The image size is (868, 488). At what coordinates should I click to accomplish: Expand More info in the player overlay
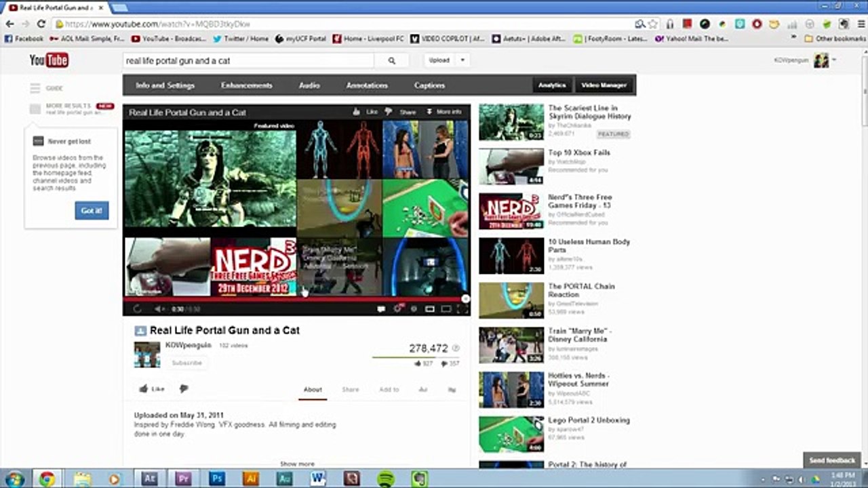444,112
